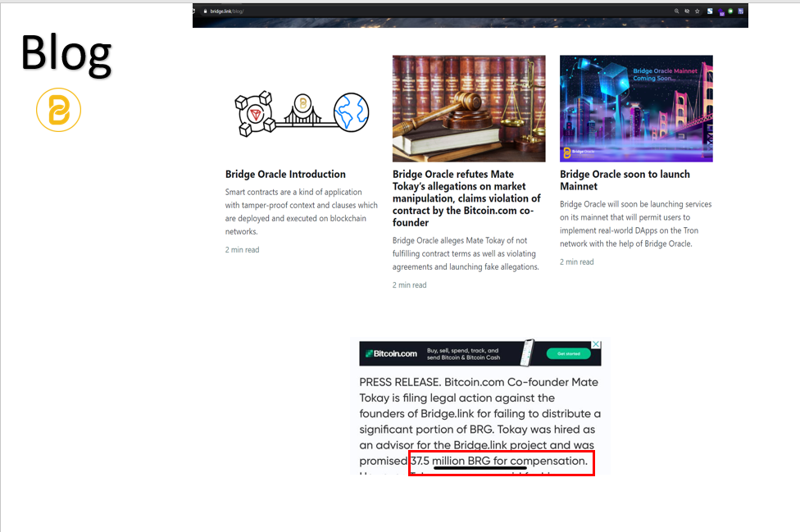Click 2 min read under the Mainnet article
This screenshot has height=532, width=800.
click(x=576, y=261)
